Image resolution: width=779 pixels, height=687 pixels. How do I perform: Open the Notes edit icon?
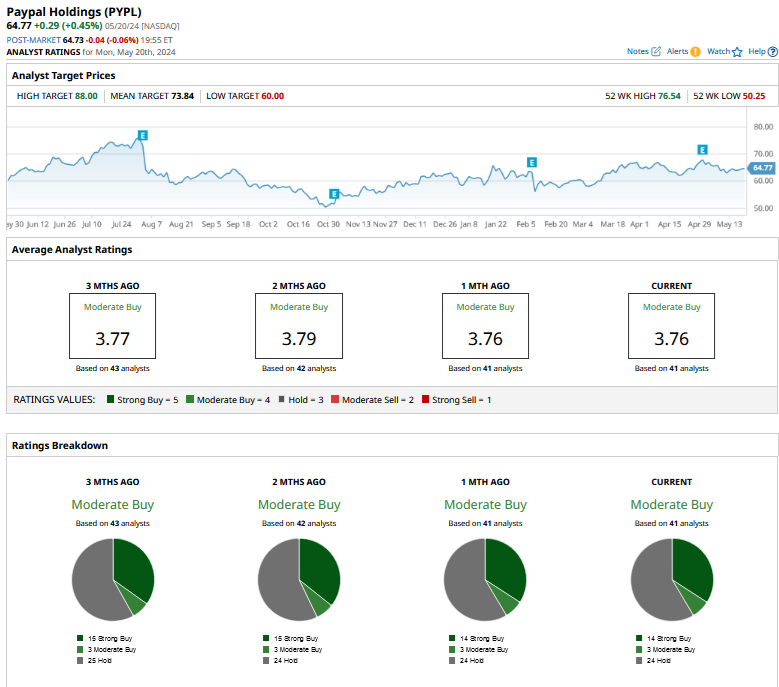(656, 51)
